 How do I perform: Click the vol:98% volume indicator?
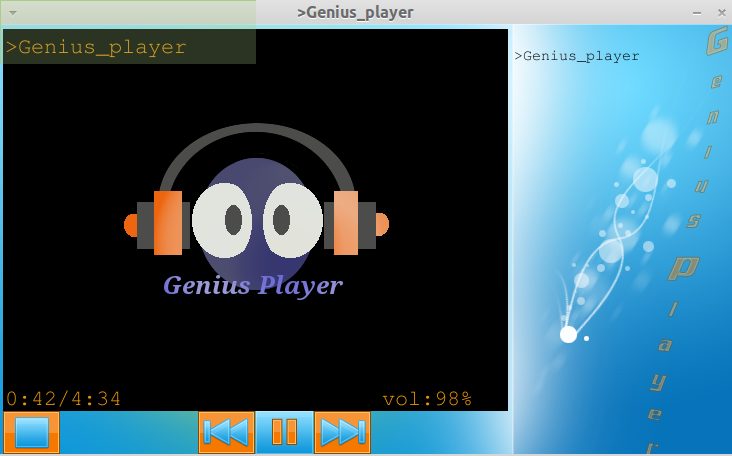(x=427, y=399)
